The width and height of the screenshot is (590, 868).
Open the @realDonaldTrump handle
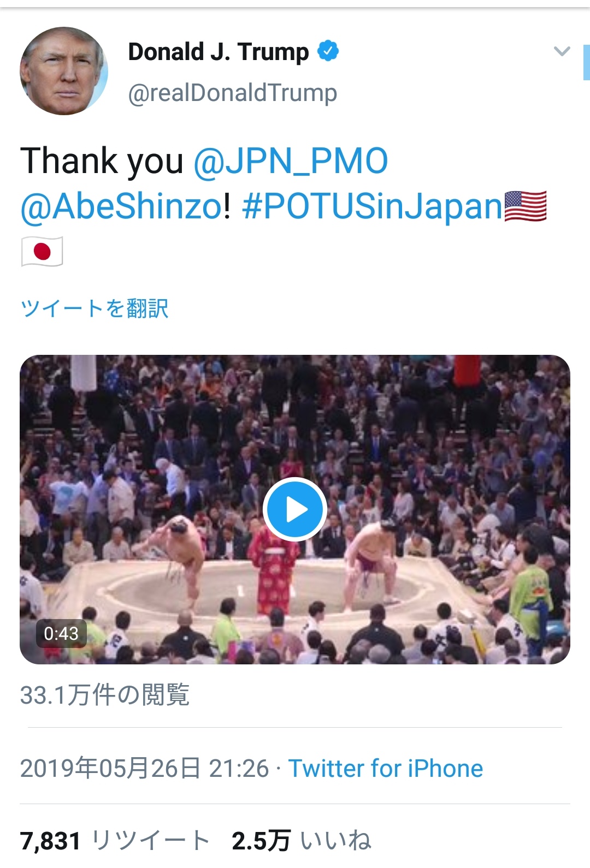coord(233,93)
